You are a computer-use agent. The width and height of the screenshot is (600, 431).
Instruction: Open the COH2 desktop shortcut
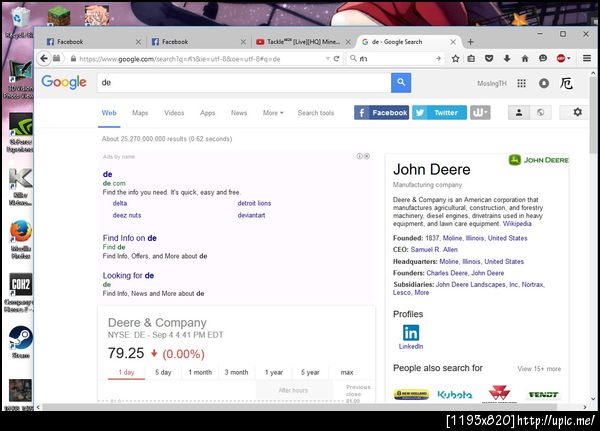point(21,292)
